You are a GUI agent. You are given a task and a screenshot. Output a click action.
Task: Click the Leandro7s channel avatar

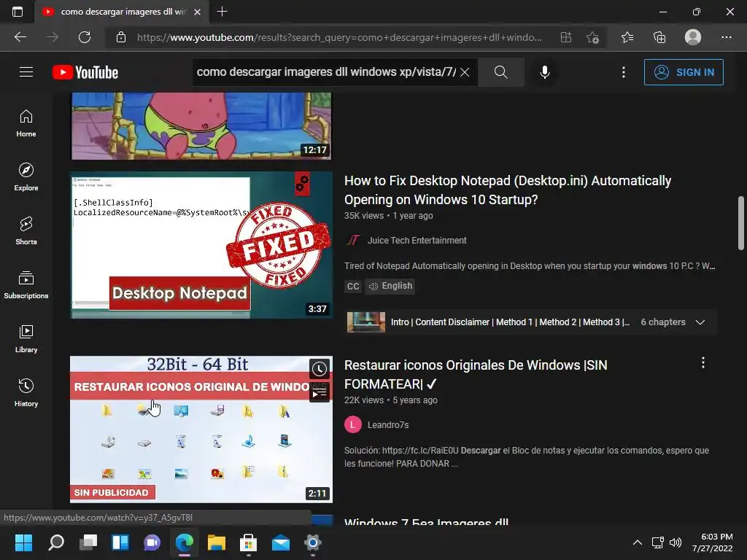point(353,425)
